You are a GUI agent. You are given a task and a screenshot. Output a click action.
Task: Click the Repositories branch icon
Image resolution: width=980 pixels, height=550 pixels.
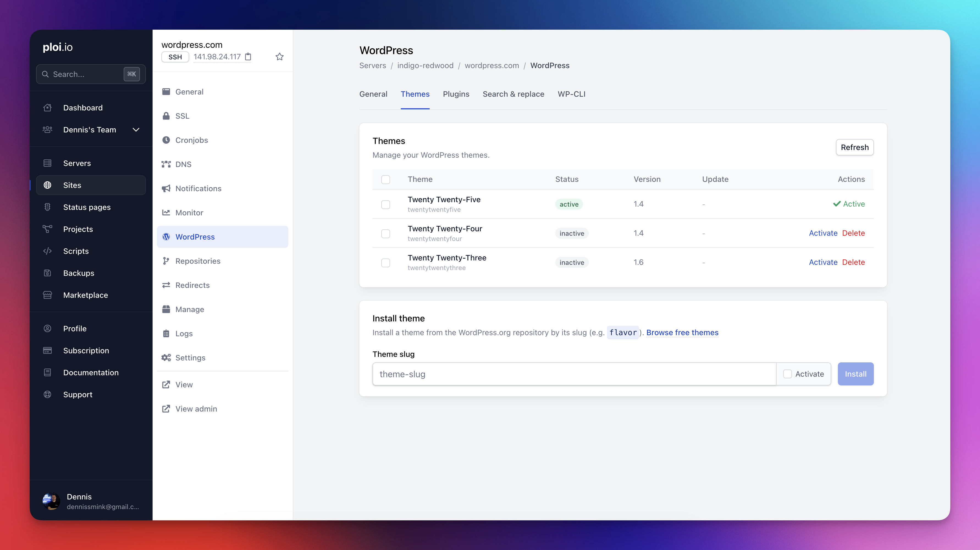[x=166, y=261]
